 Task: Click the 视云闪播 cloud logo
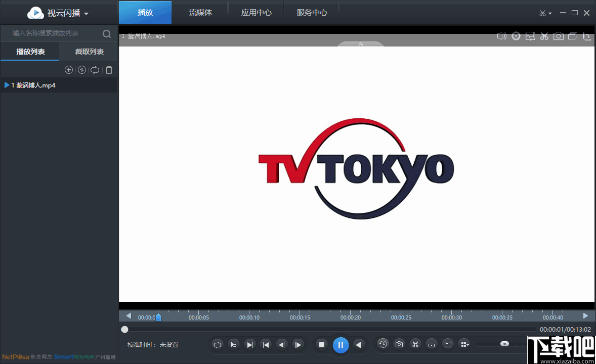(x=35, y=13)
